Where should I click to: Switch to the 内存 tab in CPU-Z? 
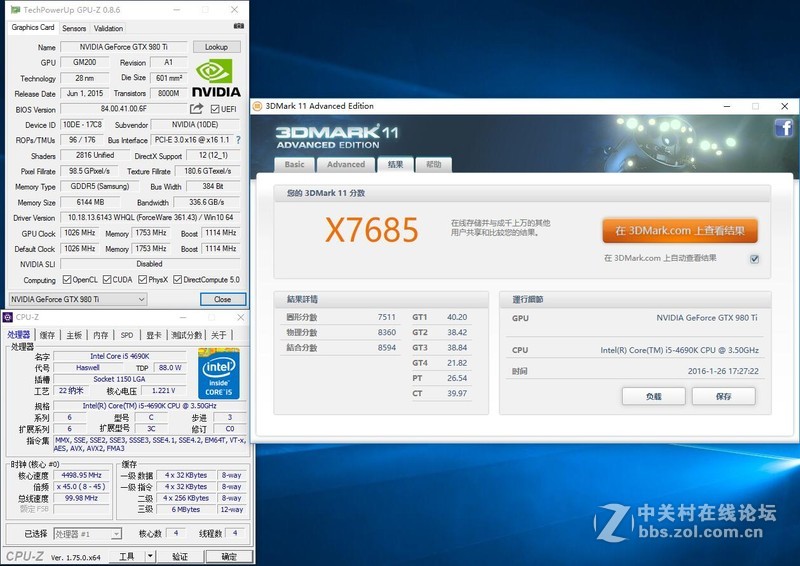pyautogui.click(x=101, y=335)
